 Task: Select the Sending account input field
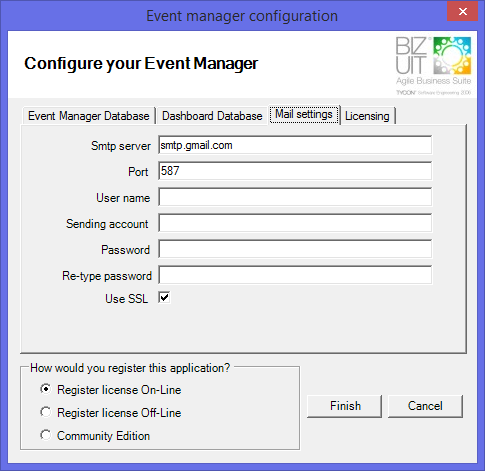coord(295,223)
